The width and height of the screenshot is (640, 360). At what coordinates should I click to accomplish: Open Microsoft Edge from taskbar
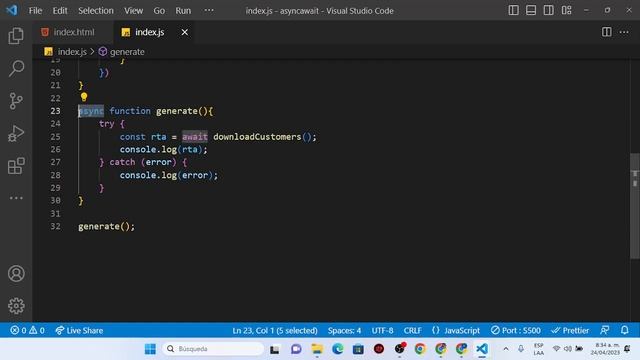tap(338, 349)
